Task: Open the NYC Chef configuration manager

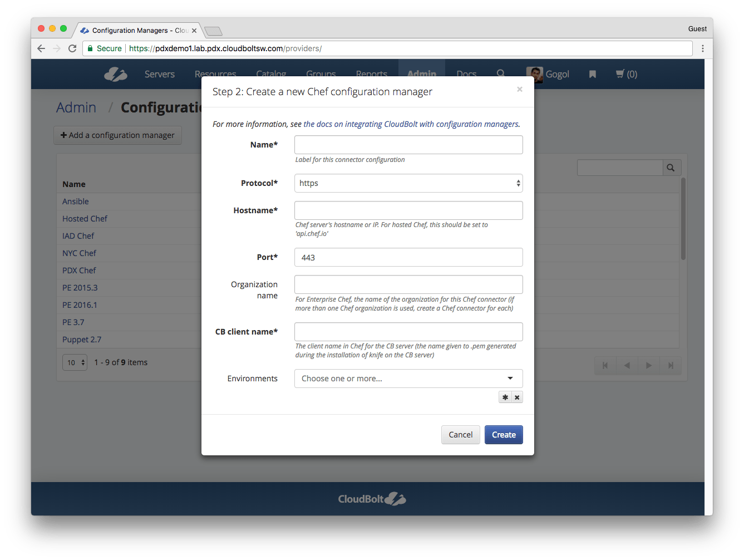Action: click(79, 253)
